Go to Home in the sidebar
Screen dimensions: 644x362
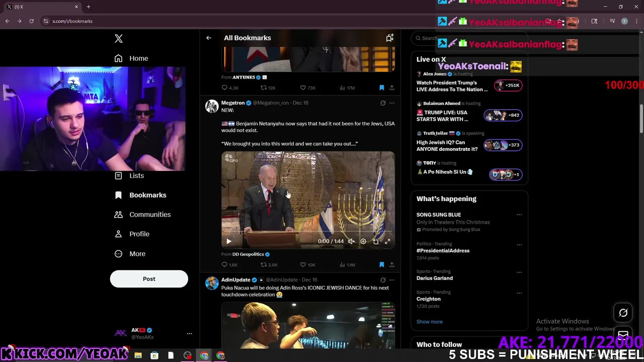(131, 58)
